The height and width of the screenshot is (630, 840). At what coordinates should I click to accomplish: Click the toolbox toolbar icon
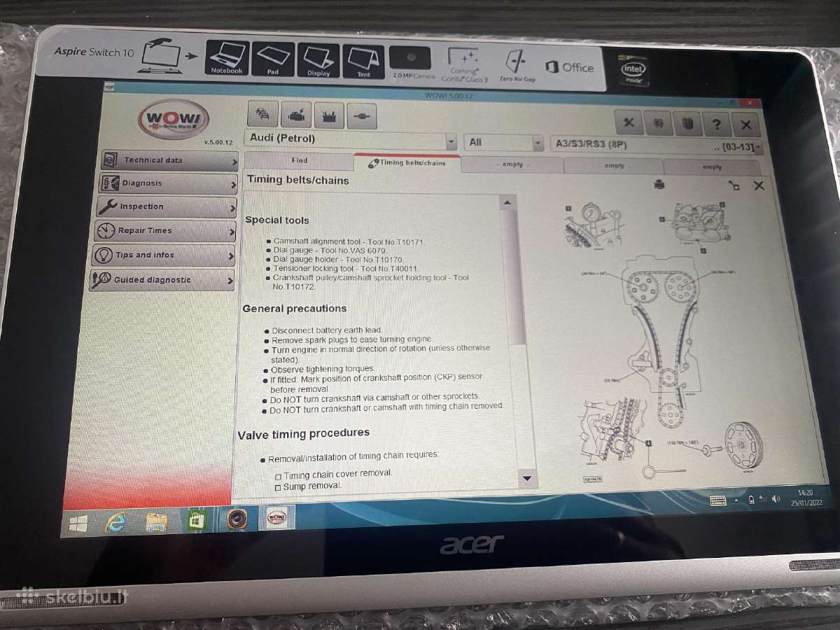point(328,115)
